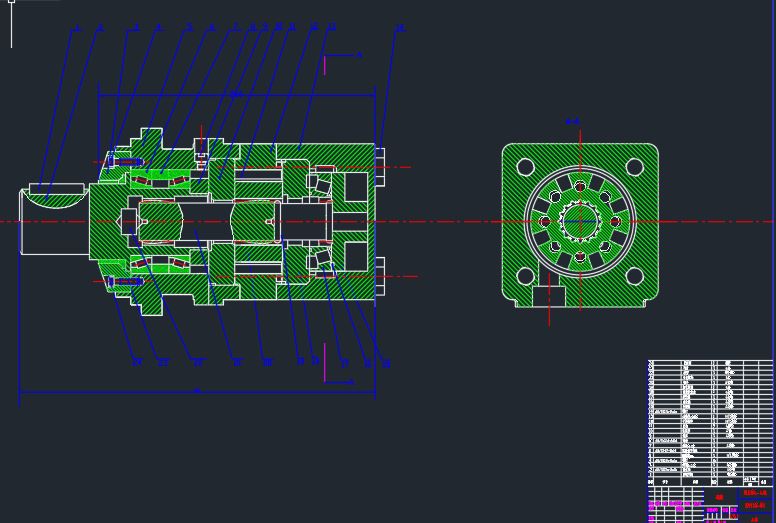The width and height of the screenshot is (776, 523).
Task: Select part balloon number 1
Action: [x=76, y=29]
